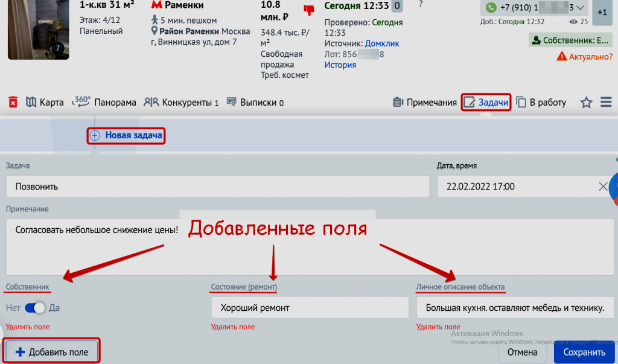Toggle the Собственник Нет/Да switch
The image size is (618, 364).
click(35, 308)
